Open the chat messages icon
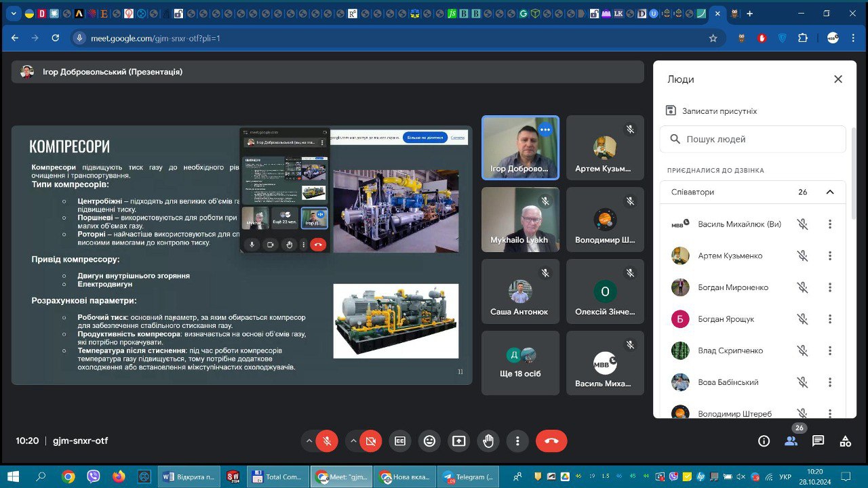The height and width of the screenshot is (488, 868). point(818,441)
